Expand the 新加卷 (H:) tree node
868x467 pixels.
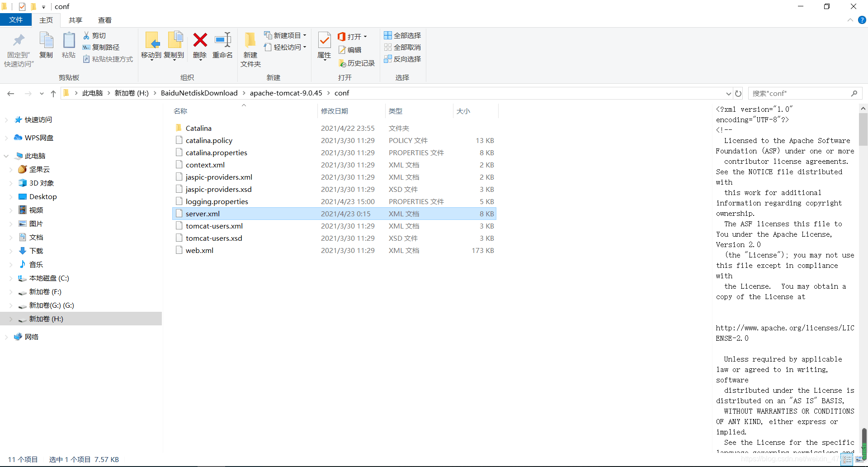(x=11, y=319)
